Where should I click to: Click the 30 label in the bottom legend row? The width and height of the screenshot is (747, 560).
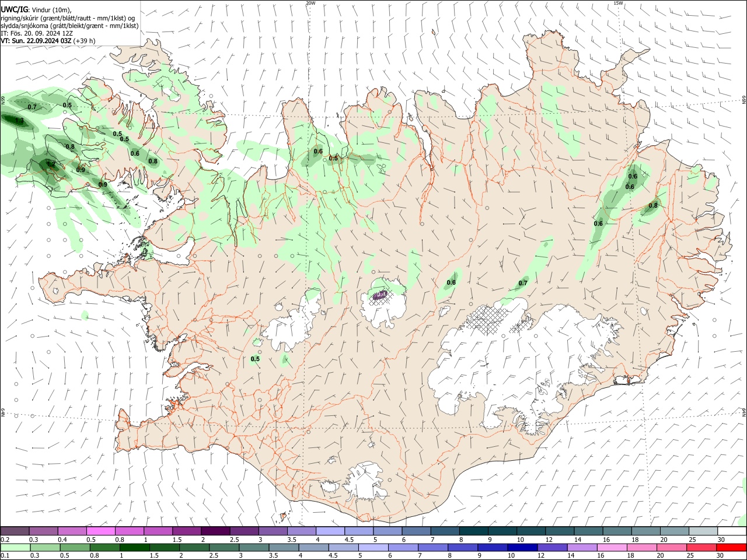click(720, 556)
